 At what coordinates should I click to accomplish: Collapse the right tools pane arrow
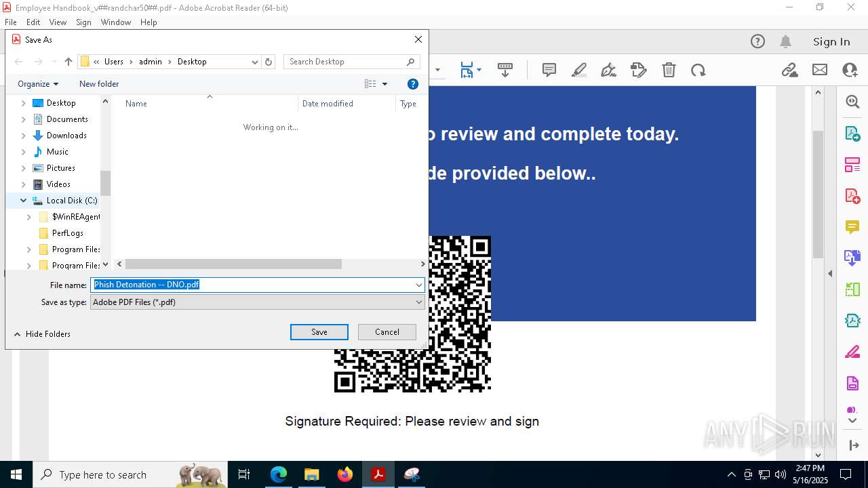[x=830, y=274]
